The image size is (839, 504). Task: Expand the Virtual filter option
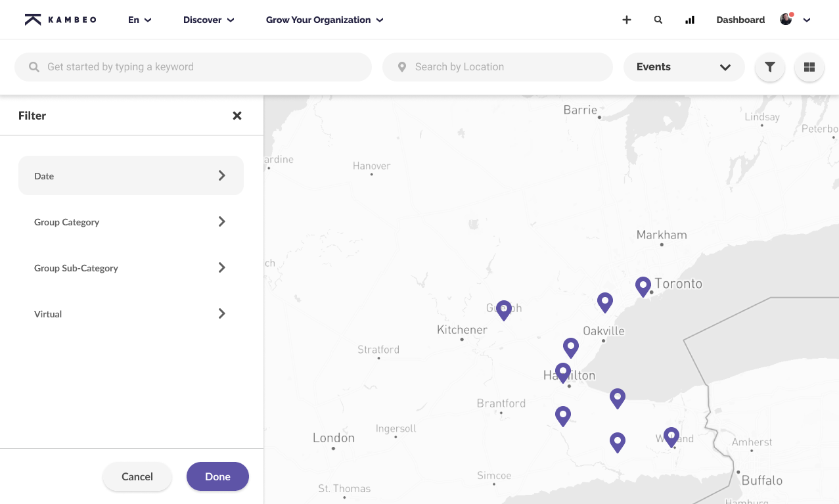coord(131,313)
